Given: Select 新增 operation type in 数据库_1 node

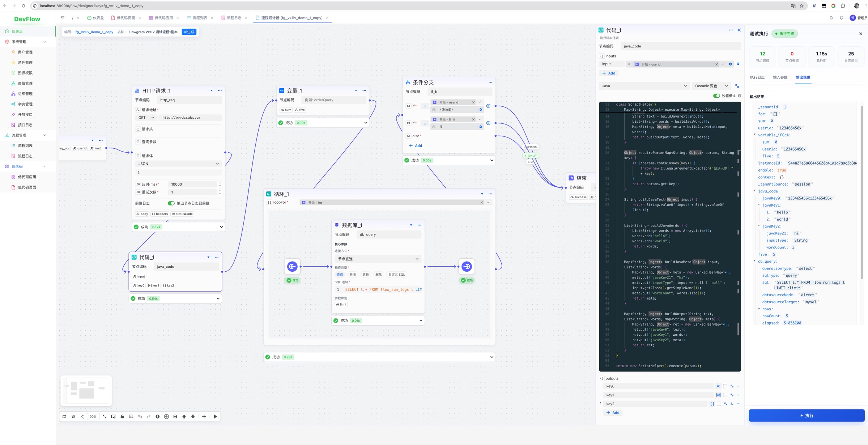Looking at the screenshot, I should [353, 275].
